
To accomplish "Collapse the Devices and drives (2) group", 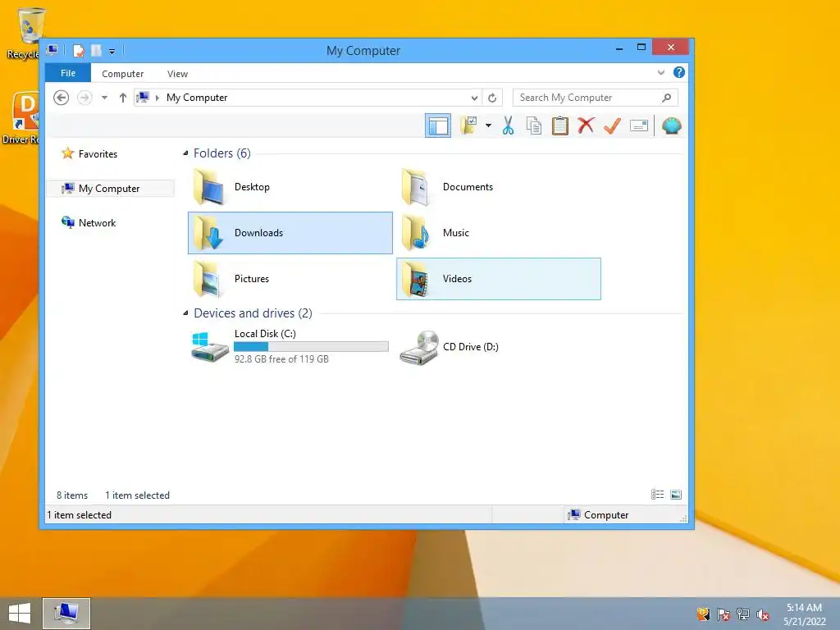I will [185, 313].
